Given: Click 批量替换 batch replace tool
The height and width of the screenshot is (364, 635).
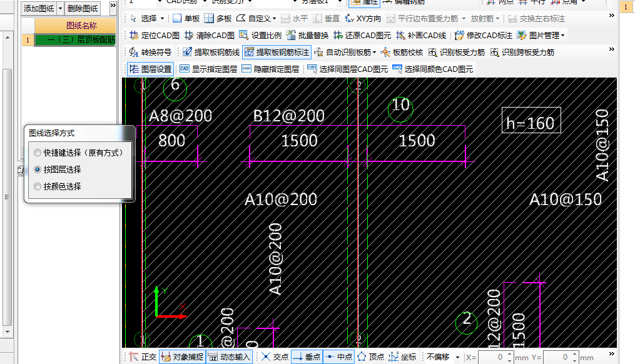Looking at the screenshot, I should [307, 36].
